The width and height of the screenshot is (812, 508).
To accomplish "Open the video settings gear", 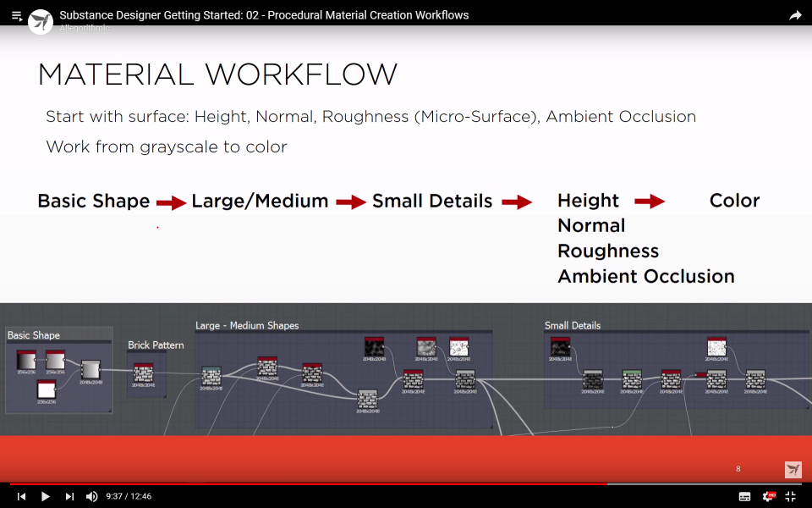I will pos(769,497).
